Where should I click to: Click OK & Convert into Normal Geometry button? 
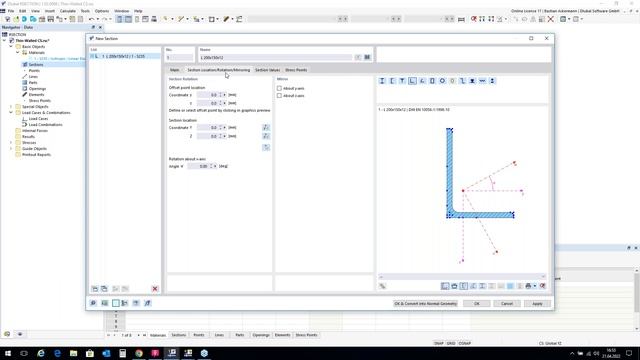(x=425, y=304)
